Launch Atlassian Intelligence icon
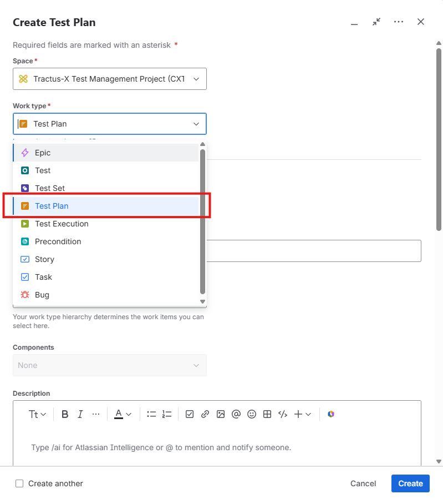 tap(331, 414)
